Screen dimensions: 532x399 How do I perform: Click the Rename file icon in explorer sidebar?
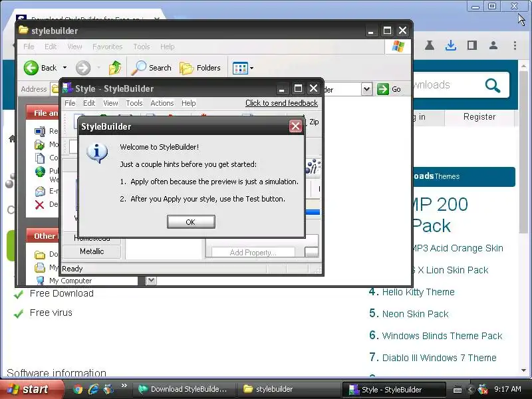coord(40,131)
